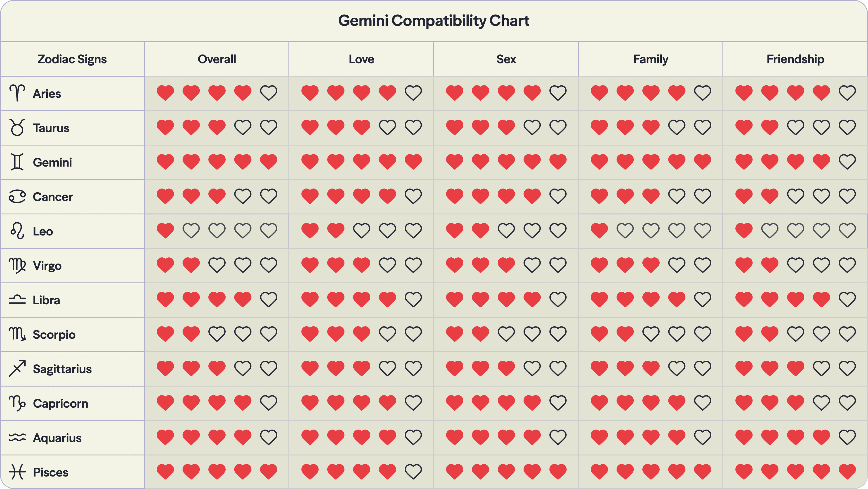
Task: Click fifth empty heart in Aries Overall
Action: pyautogui.click(x=269, y=93)
